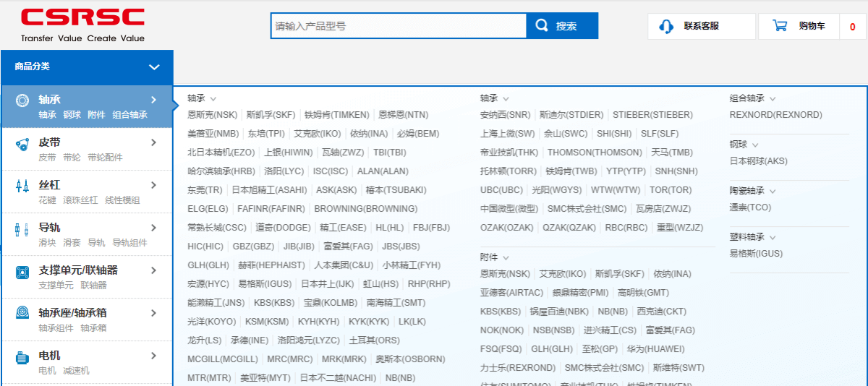Click the motor category icon

pyautogui.click(x=22, y=356)
